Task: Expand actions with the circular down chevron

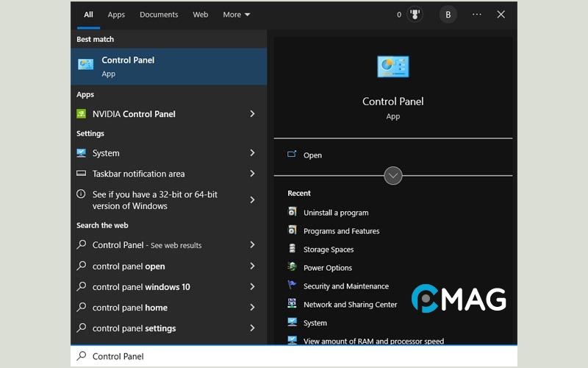Action: tap(393, 176)
